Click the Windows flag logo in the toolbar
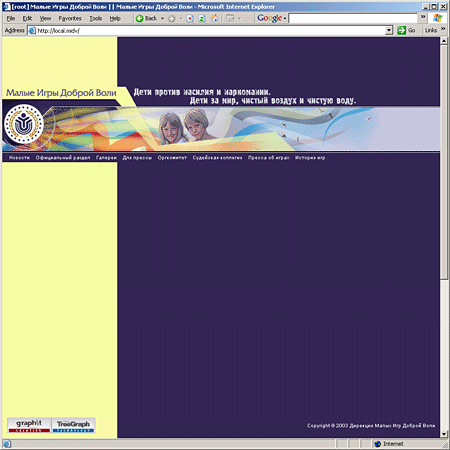This screenshot has height=450, width=450. (437, 18)
